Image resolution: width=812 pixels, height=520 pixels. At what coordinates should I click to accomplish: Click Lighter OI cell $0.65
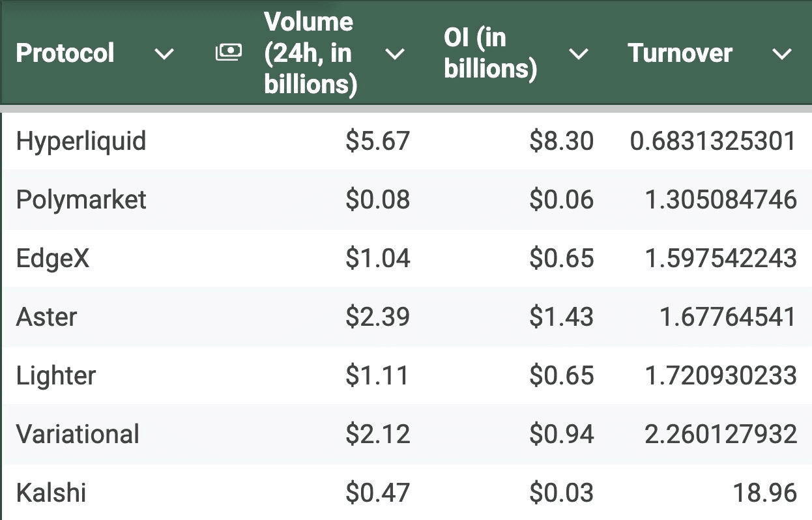[x=562, y=375]
